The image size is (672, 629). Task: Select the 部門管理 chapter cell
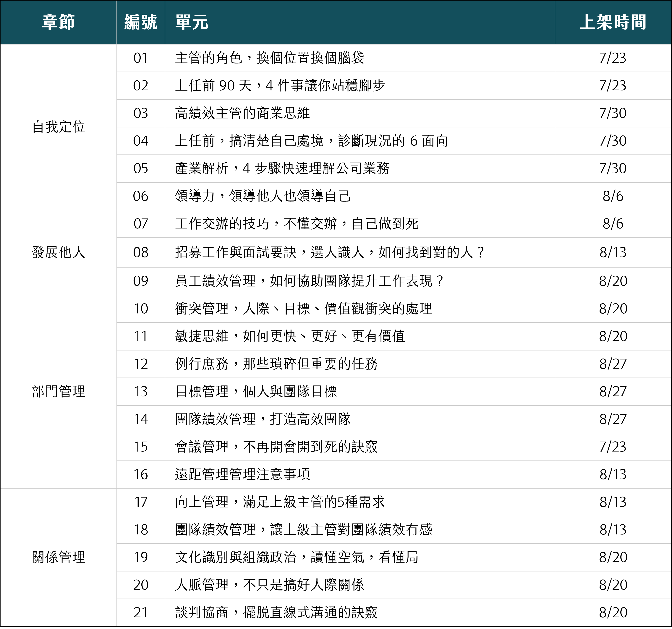59,391
